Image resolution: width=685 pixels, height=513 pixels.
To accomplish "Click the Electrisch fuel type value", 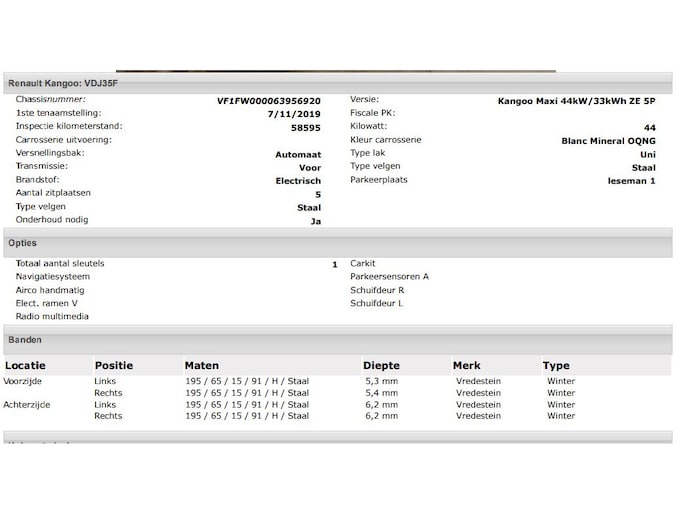I will 298,181.
